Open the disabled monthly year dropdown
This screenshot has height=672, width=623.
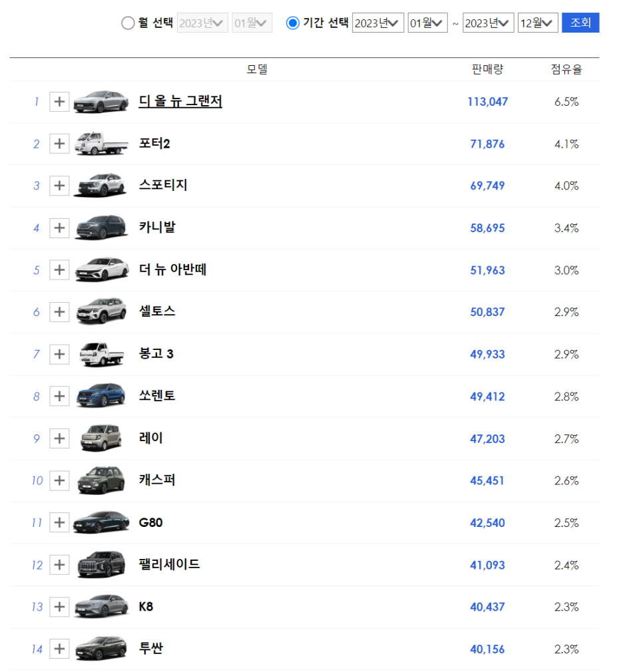[x=202, y=23]
